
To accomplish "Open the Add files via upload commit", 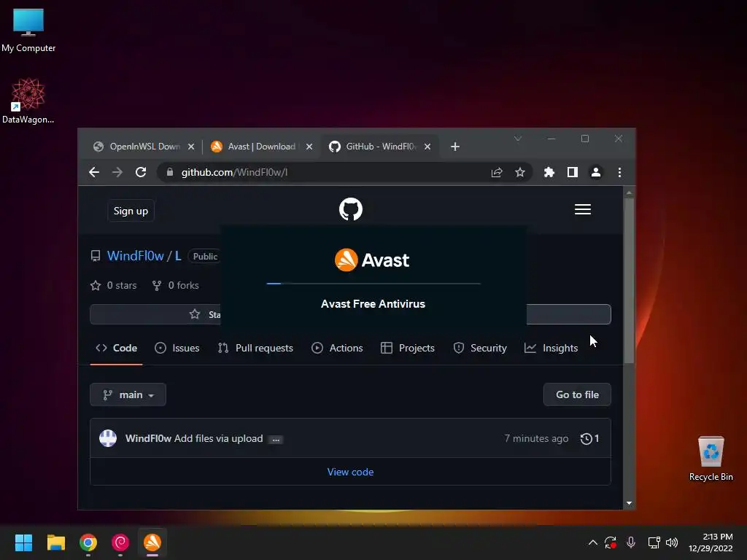I will (x=218, y=438).
